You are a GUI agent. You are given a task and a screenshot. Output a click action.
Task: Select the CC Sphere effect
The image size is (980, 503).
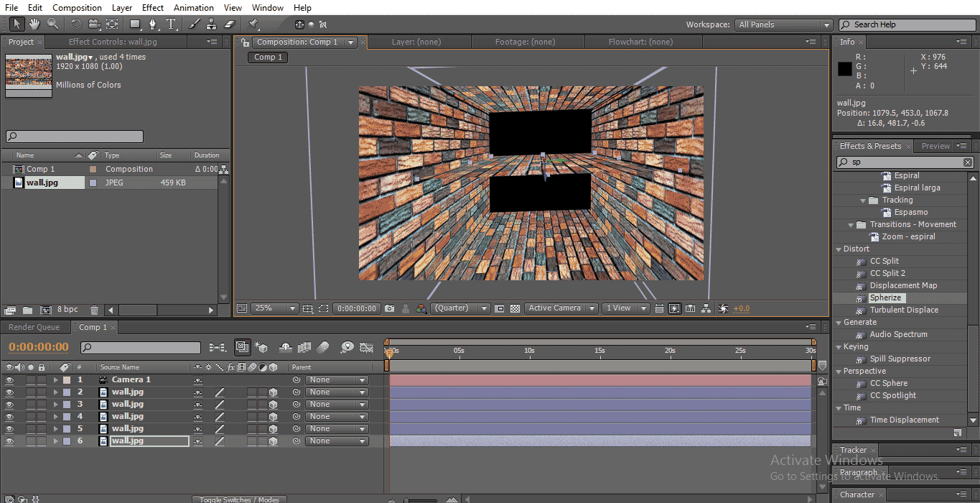(888, 384)
